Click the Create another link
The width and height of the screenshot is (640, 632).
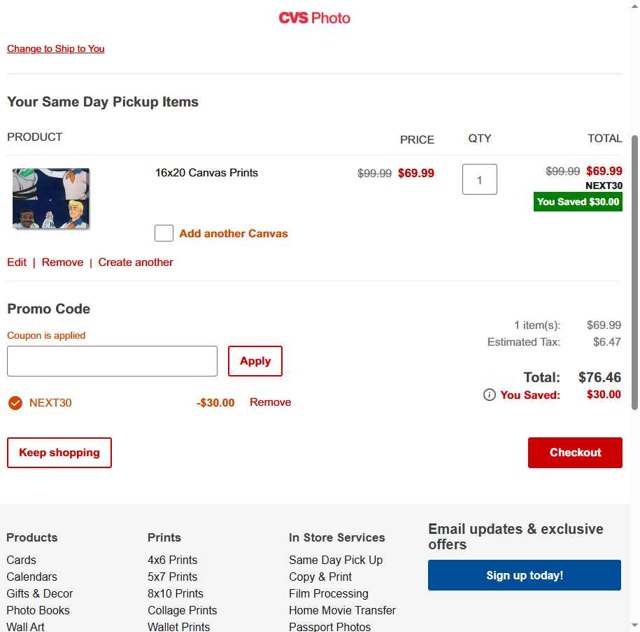click(135, 262)
